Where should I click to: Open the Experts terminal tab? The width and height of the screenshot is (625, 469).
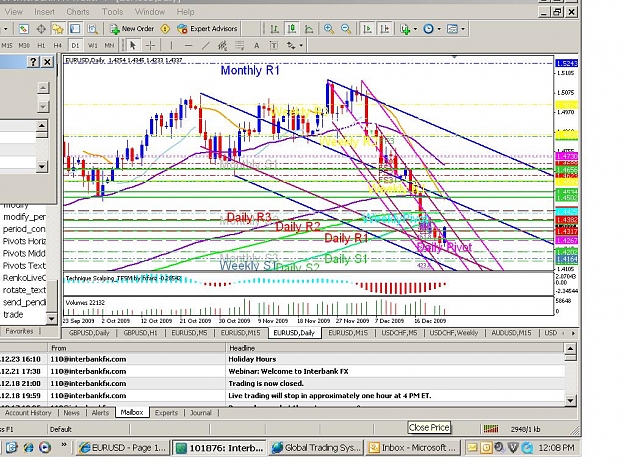166,413
